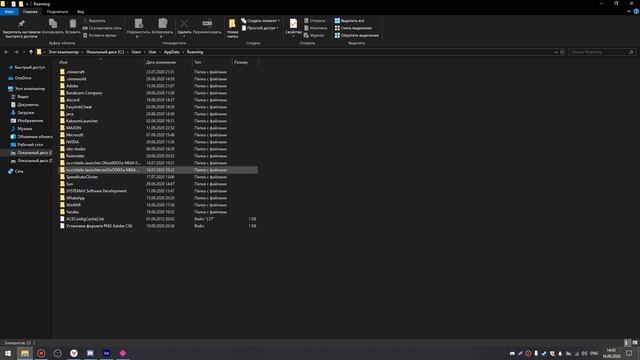Click the Properties checkmark icon

(293, 24)
